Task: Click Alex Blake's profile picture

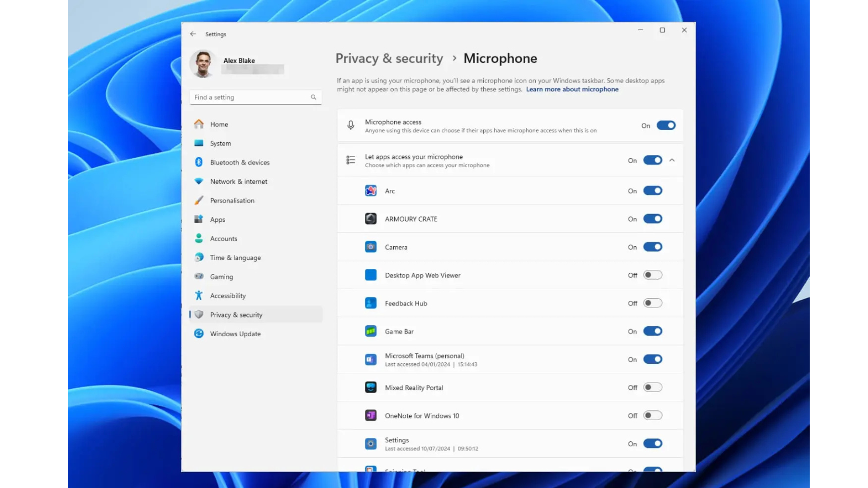Action: click(203, 64)
